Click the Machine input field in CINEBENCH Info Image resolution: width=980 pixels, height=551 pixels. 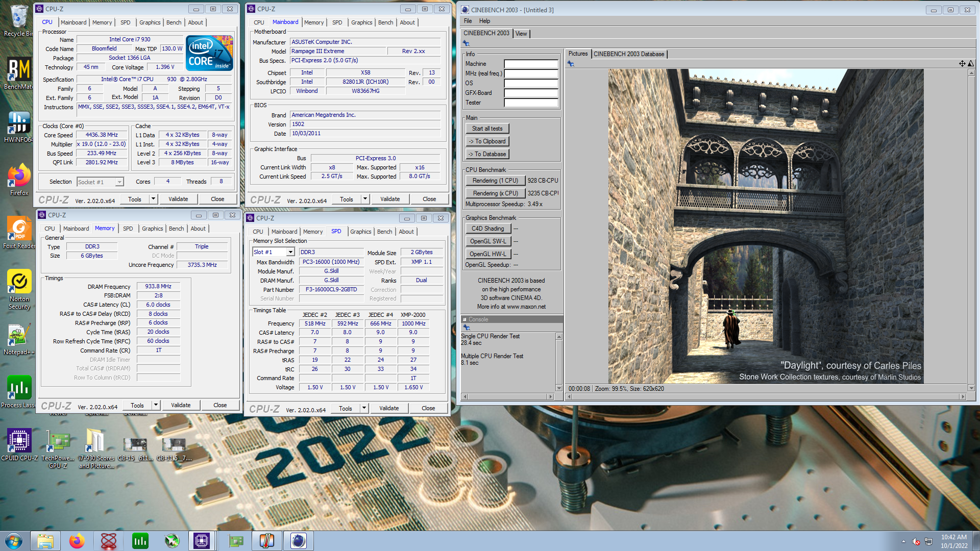531,64
